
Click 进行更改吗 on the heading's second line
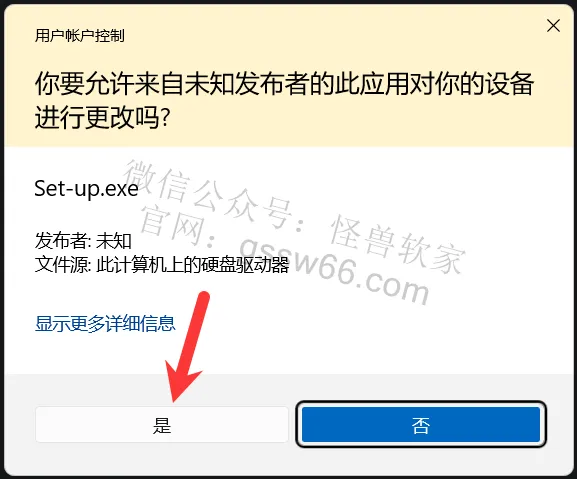coord(98,117)
